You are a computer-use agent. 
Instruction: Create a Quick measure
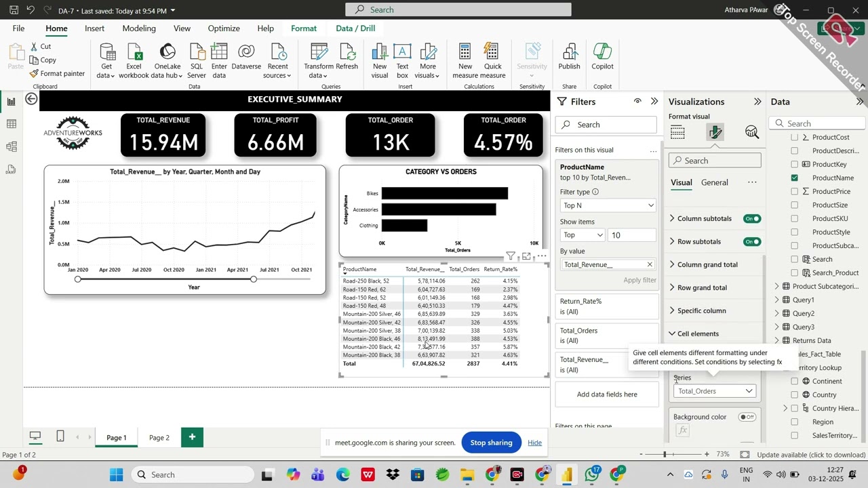(493, 60)
